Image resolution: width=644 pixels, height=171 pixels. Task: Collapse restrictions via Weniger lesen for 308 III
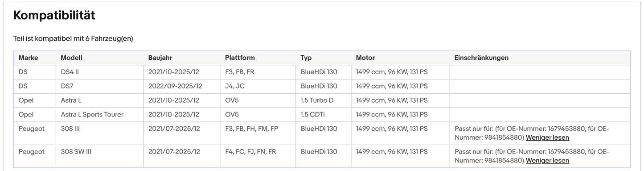547,138
